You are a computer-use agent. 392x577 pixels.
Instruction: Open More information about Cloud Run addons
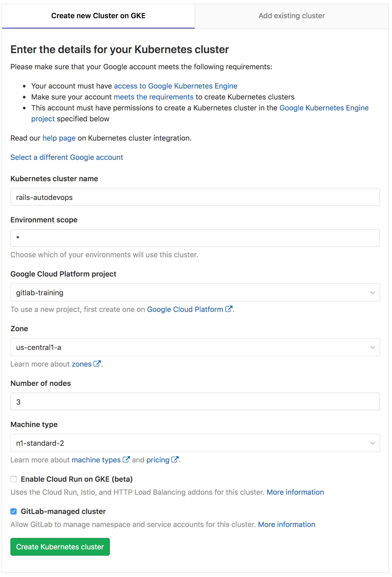(295, 492)
